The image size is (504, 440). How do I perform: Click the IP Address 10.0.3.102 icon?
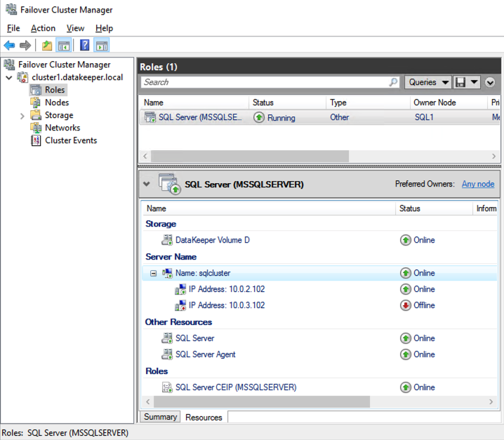(180, 305)
